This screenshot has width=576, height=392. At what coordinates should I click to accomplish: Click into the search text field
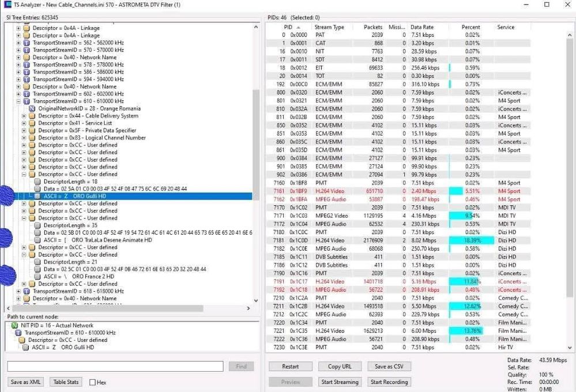point(115,367)
